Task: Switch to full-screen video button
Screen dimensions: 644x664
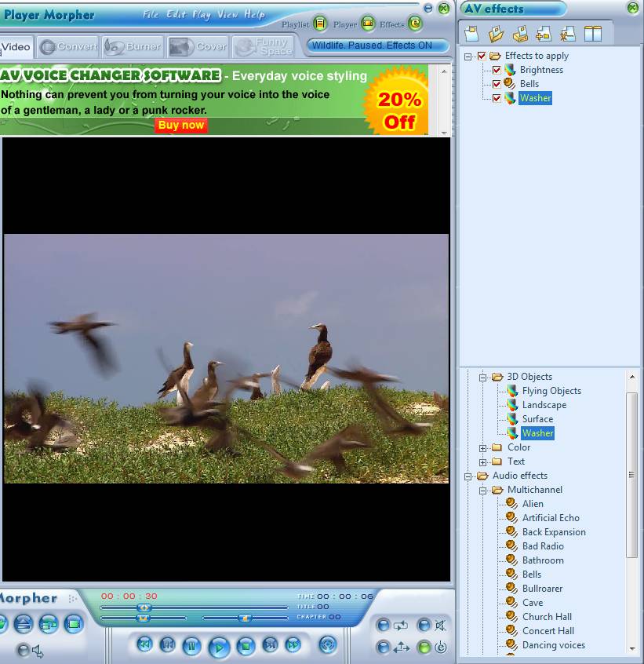Action: (74, 624)
